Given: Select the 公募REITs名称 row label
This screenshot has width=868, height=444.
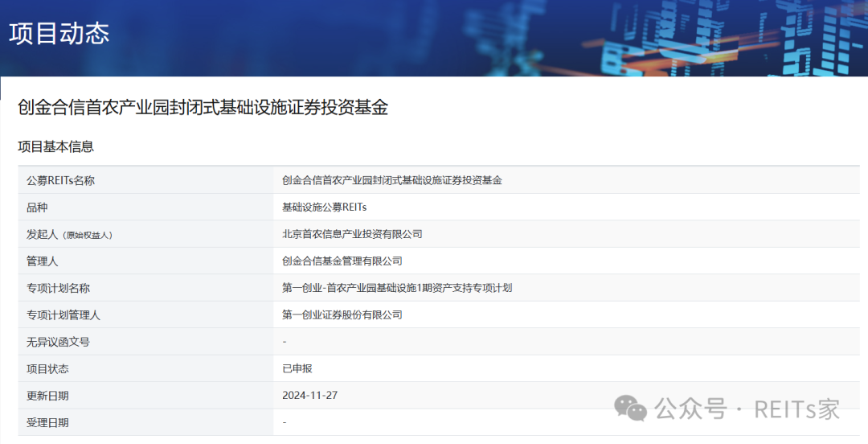Looking at the screenshot, I should point(61,181).
